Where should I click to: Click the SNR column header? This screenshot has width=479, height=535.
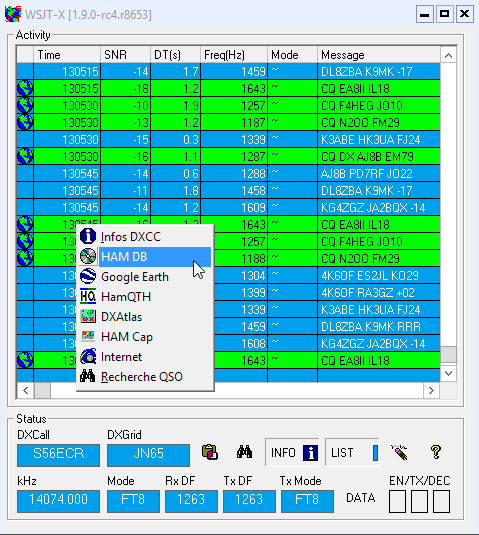tap(125, 55)
